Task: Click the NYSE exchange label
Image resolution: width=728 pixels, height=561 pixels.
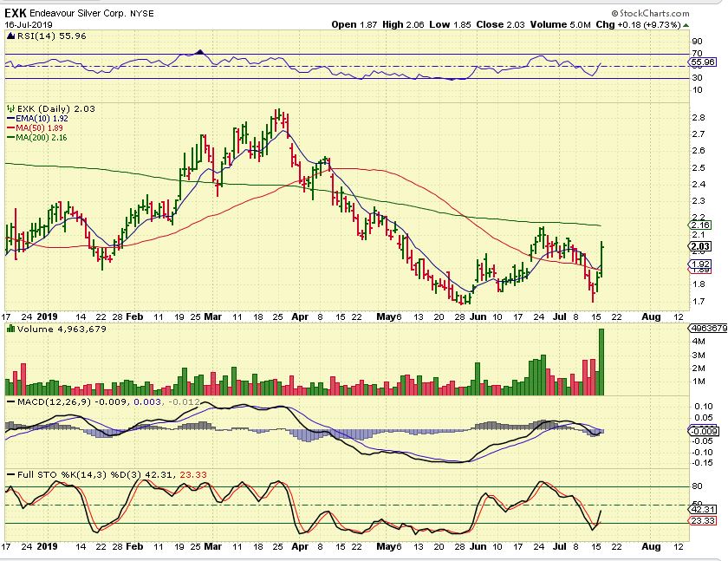Action: pyautogui.click(x=141, y=14)
